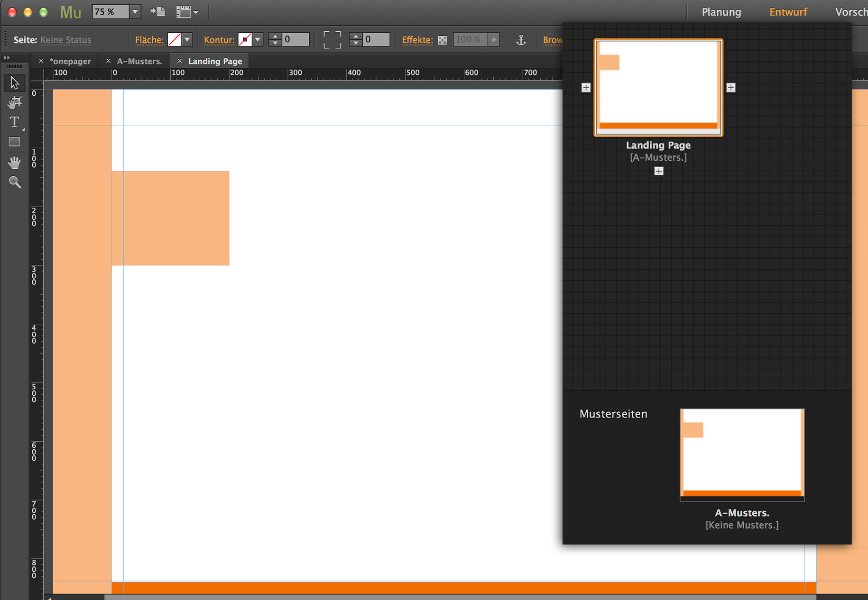The image size is (868, 600).
Task: Close the *onepager tab
Action: coord(41,61)
